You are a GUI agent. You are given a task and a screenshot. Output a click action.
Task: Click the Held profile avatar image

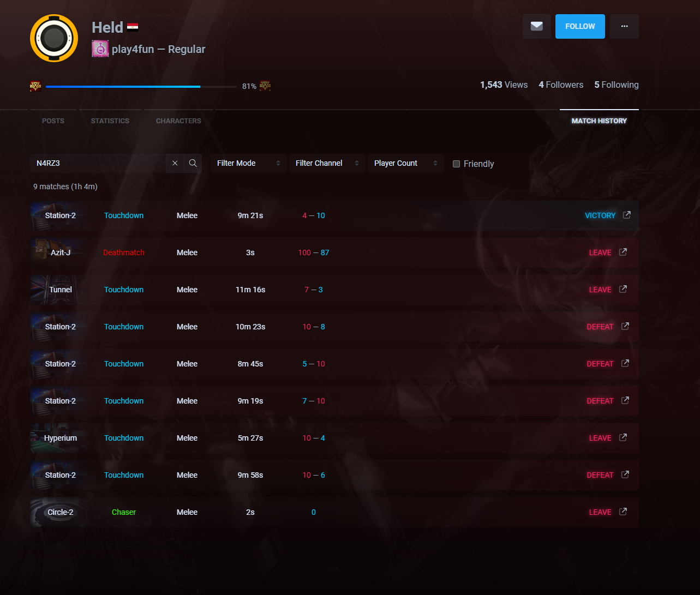(54, 38)
